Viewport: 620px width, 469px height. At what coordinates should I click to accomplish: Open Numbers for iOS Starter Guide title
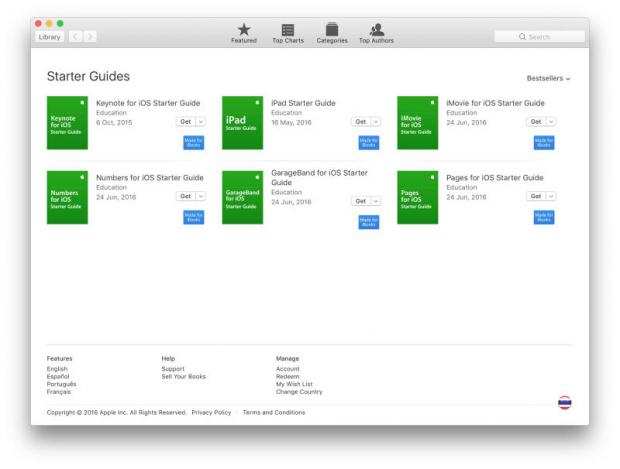pyautogui.click(x=150, y=178)
